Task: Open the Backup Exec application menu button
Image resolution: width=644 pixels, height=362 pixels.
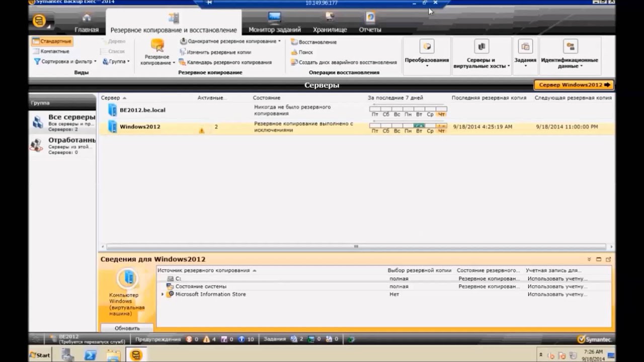Action: (x=39, y=21)
